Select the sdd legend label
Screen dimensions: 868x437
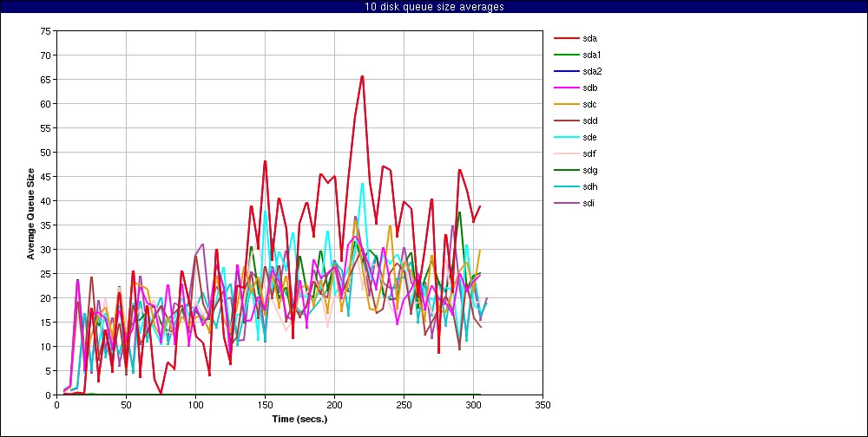click(589, 121)
